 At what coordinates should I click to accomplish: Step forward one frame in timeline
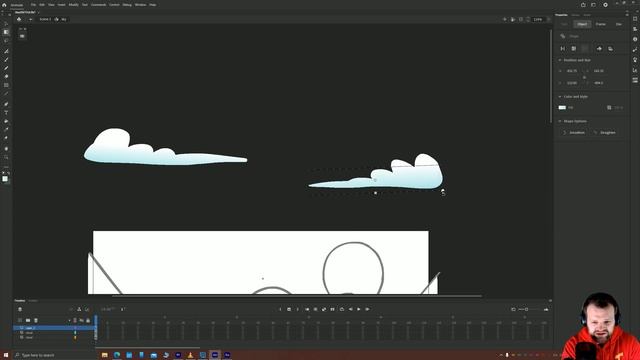pyautogui.click(x=367, y=309)
